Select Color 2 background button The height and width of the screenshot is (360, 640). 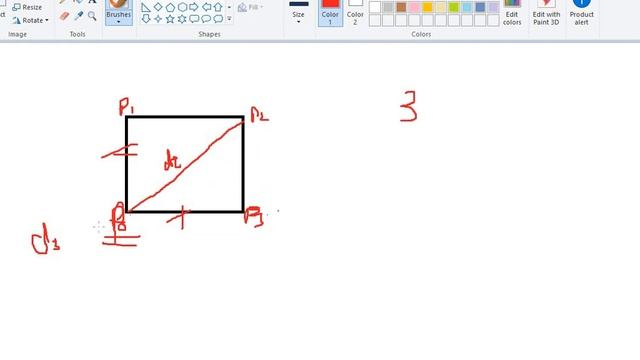click(x=355, y=13)
